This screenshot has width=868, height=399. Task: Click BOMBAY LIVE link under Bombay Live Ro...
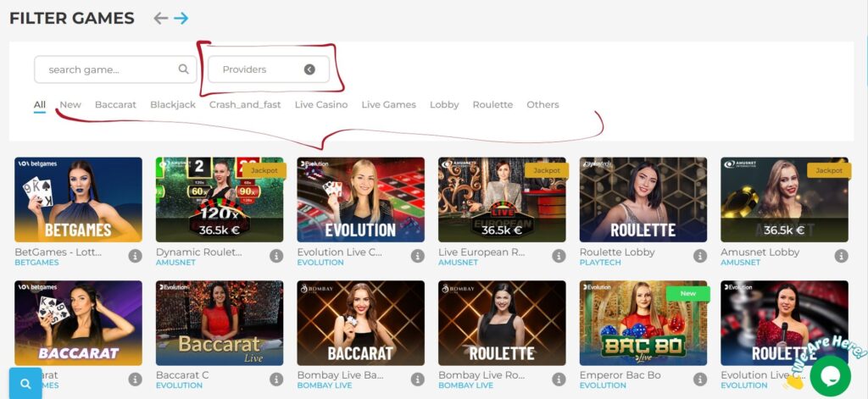click(x=465, y=385)
